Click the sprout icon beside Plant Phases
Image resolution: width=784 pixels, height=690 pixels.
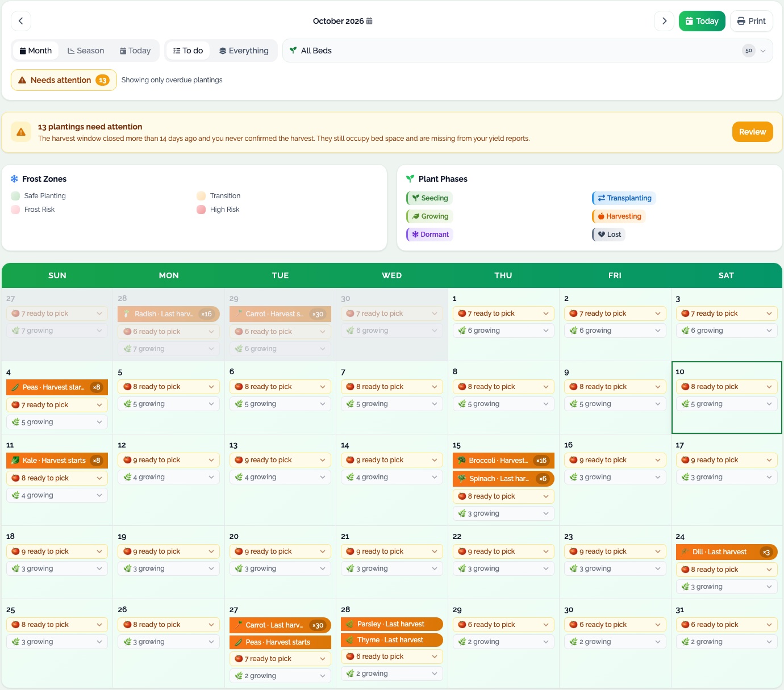[410, 179]
